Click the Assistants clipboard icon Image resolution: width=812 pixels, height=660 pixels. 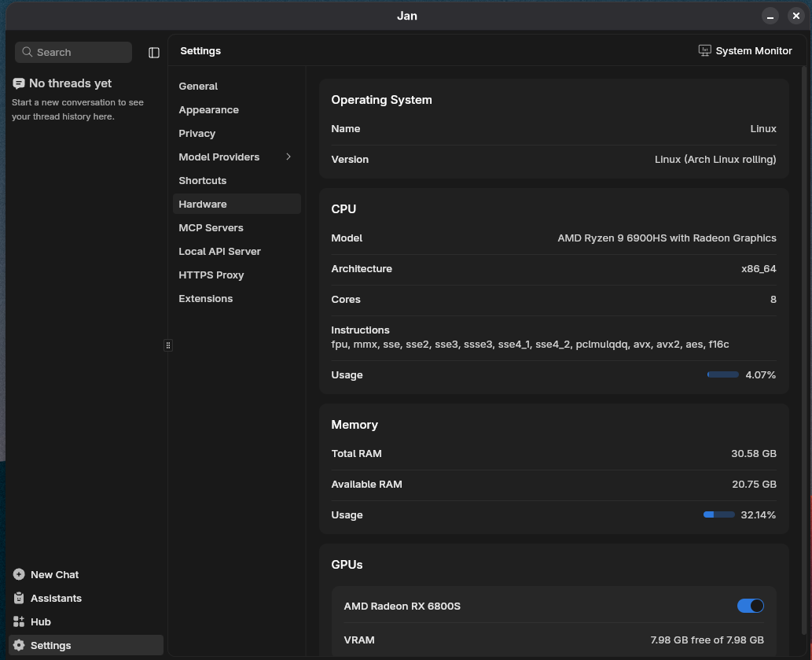(x=19, y=599)
